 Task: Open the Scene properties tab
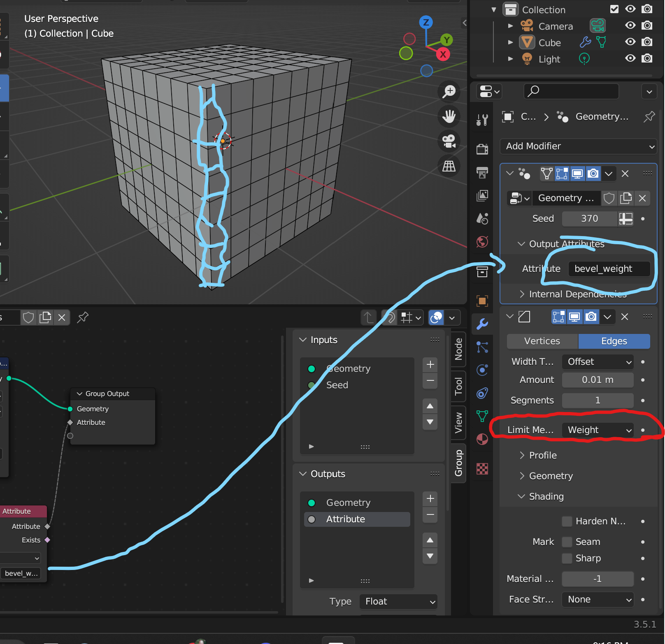482,218
